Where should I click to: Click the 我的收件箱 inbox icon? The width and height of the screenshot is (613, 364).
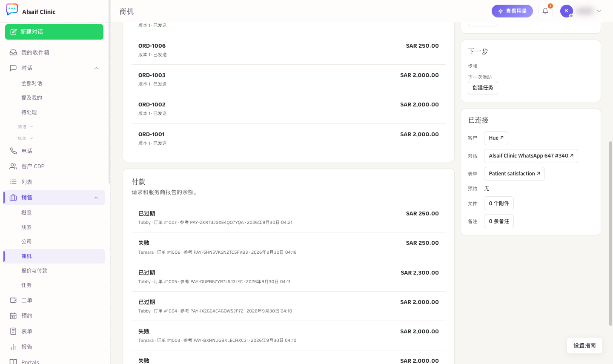13,52
